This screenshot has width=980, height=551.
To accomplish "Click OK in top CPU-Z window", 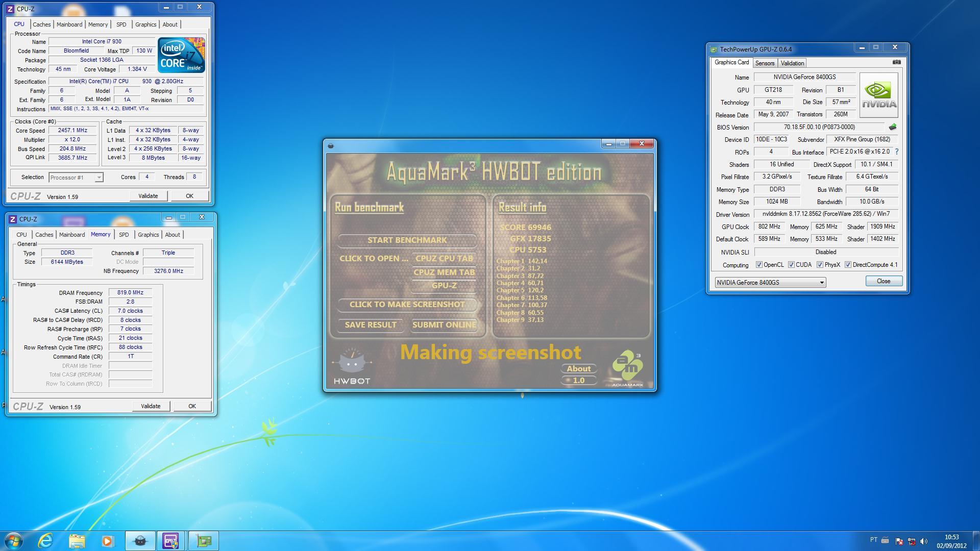I will tap(189, 196).
